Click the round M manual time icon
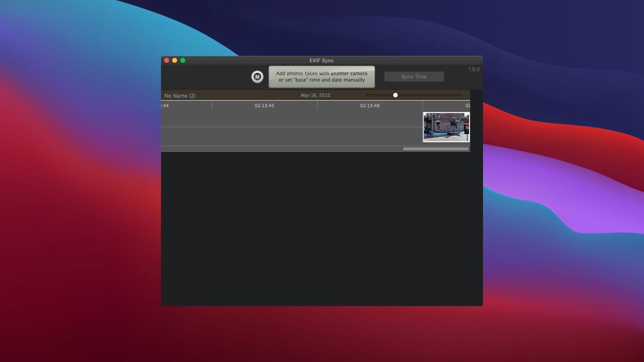This screenshot has width=644, height=362. pyautogui.click(x=257, y=76)
